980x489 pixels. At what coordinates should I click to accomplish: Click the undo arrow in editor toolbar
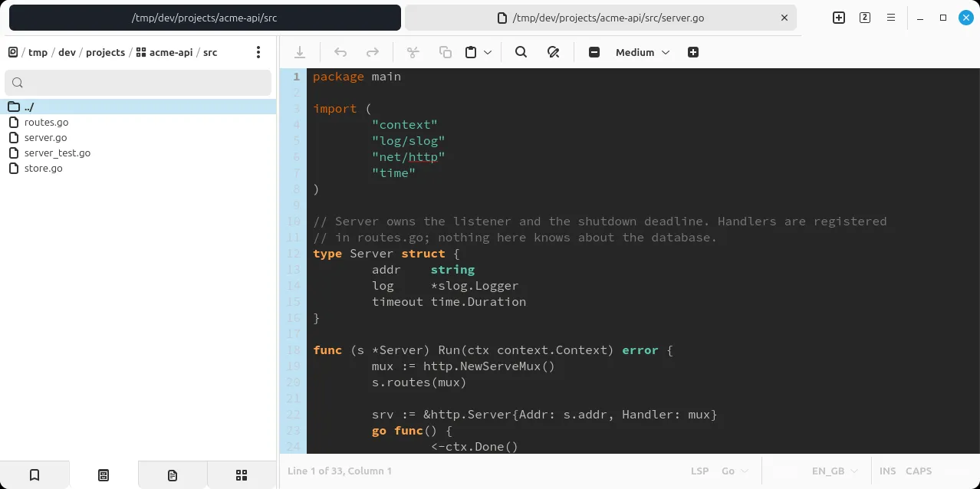tap(340, 52)
